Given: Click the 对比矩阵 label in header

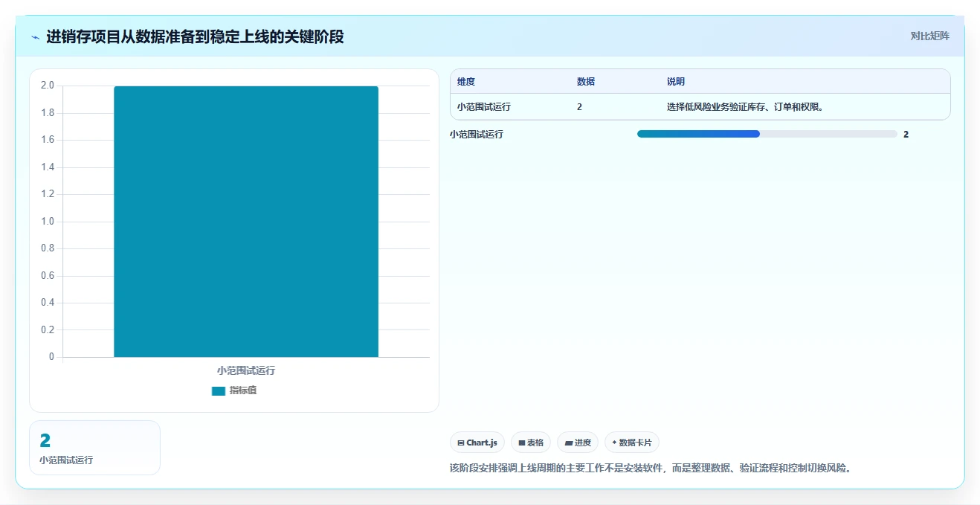Looking at the screenshot, I should pyautogui.click(x=929, y=36).
